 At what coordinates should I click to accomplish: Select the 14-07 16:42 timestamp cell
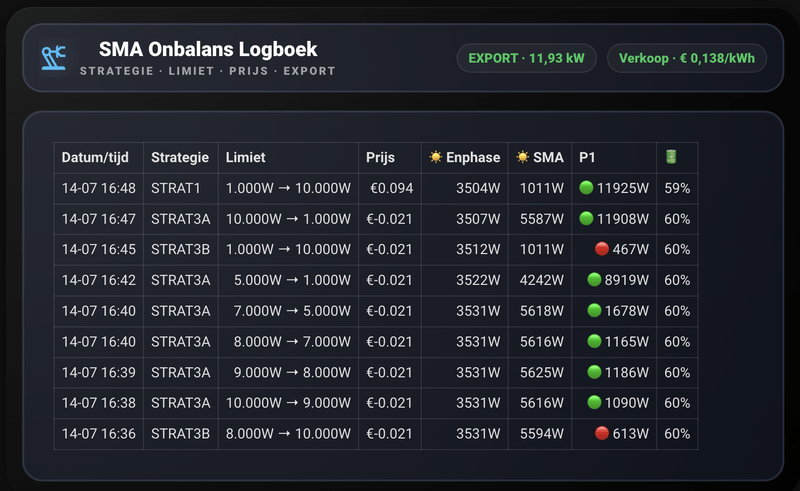point(98,280)
